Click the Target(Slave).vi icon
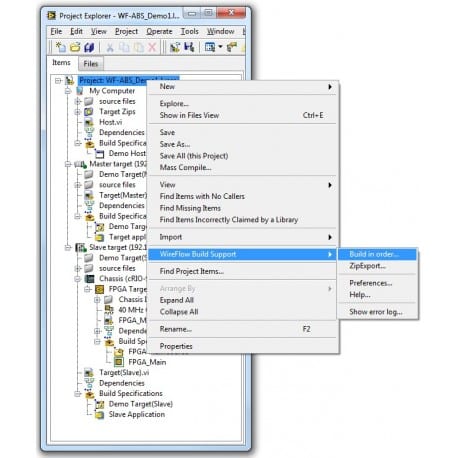This screenshot has height=458, width=458. [89, 372]
